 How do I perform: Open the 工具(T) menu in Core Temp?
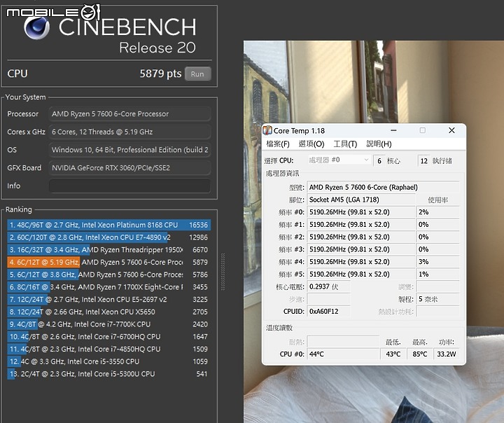tap(345, 144)
